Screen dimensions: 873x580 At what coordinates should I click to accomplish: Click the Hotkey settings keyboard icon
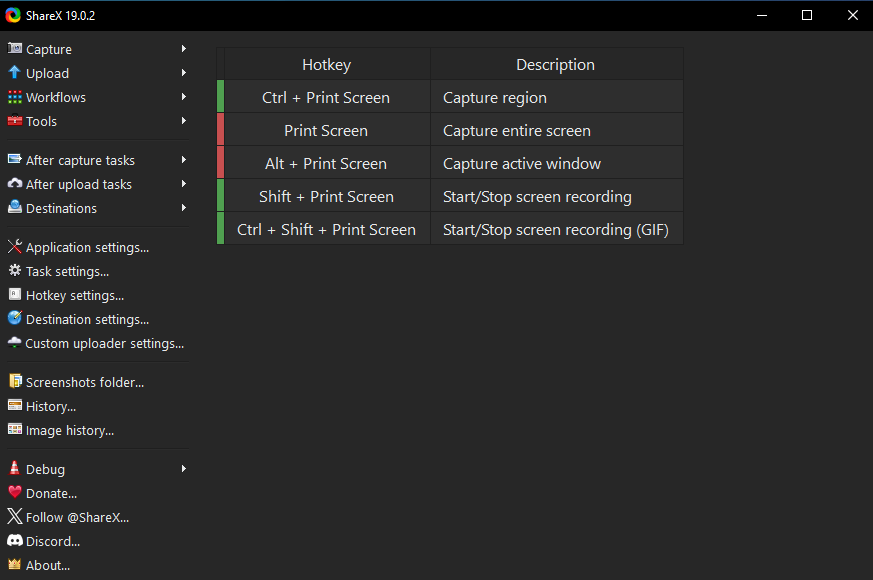(x=14, y=295)
